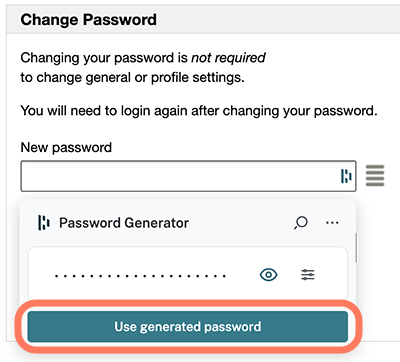Viewport: 400px width, 362px height.
Task: Reveal the generated password with the eye icon
Action: coord(268,275)
